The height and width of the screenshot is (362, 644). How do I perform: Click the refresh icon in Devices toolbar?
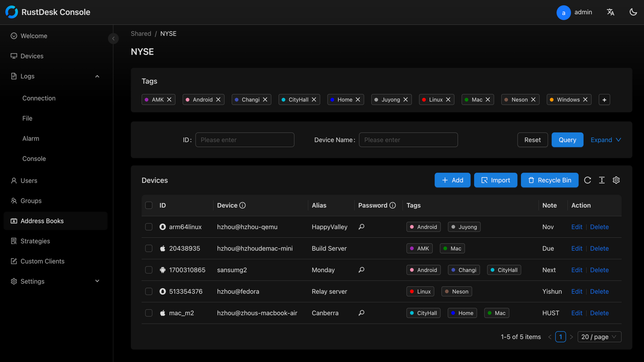587,180
